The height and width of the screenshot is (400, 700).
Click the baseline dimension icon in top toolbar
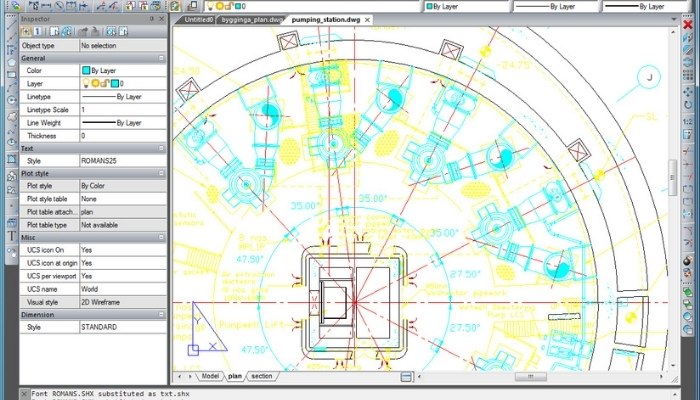[x=71, y=6]
